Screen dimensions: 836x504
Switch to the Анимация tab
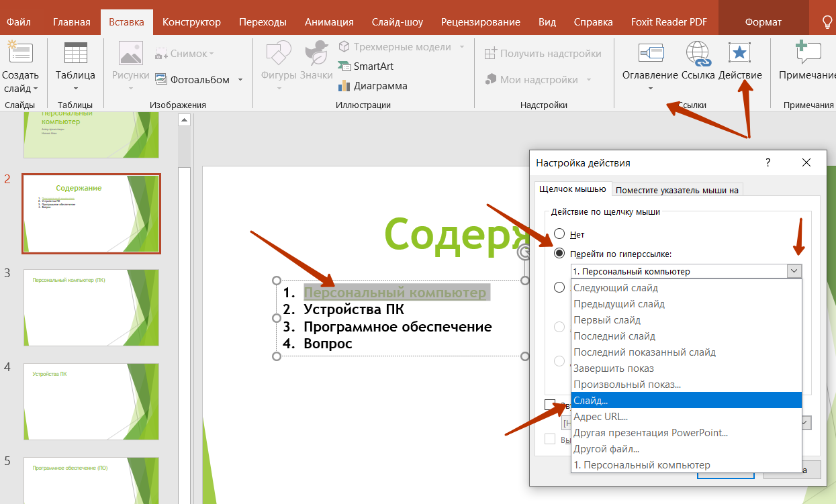click(329, 22)
